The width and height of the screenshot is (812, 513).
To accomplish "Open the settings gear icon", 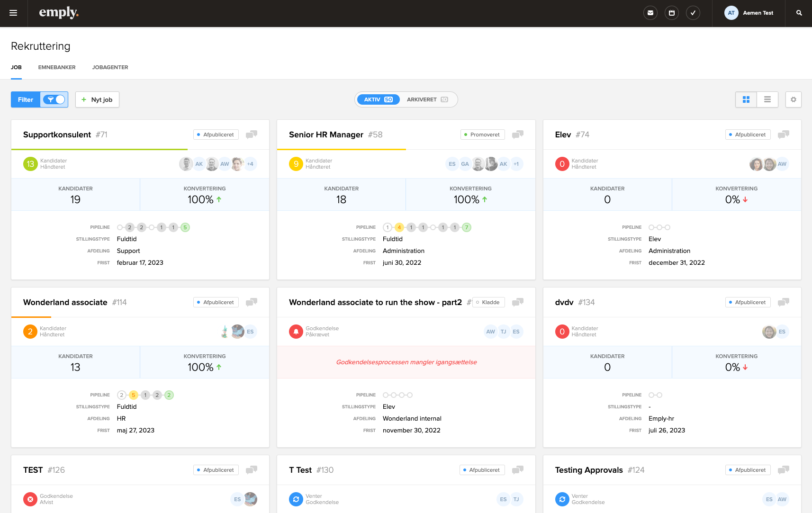I will (x=794, y=99).
